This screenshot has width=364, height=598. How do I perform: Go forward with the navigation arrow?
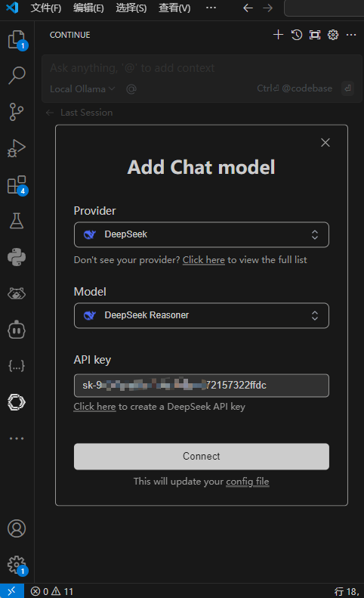coord(268,8)
